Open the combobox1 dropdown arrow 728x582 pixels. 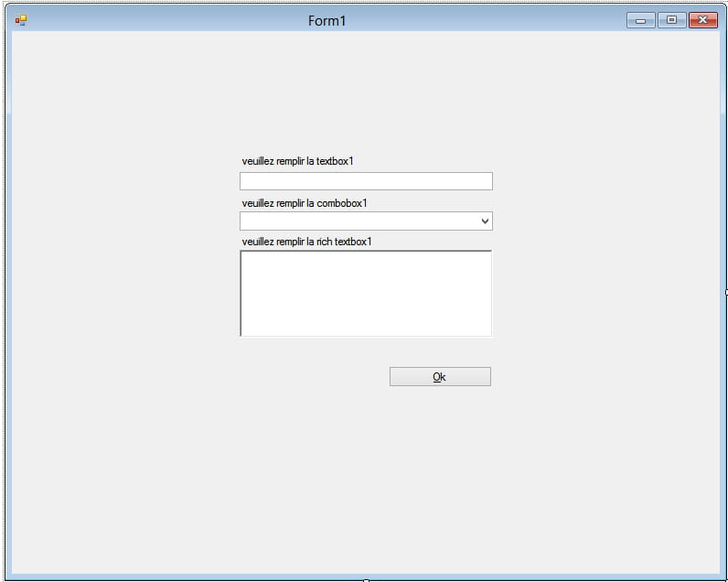(x=485, y=221)
